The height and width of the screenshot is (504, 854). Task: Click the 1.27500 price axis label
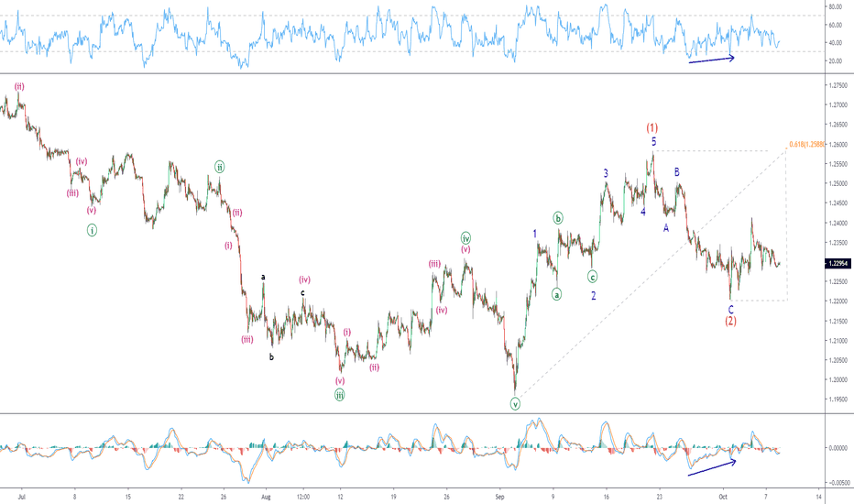838,85
